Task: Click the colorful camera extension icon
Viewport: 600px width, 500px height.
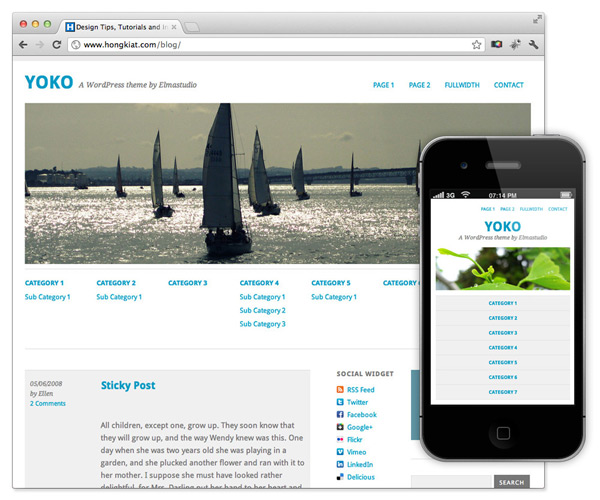Action: [497, 44]
